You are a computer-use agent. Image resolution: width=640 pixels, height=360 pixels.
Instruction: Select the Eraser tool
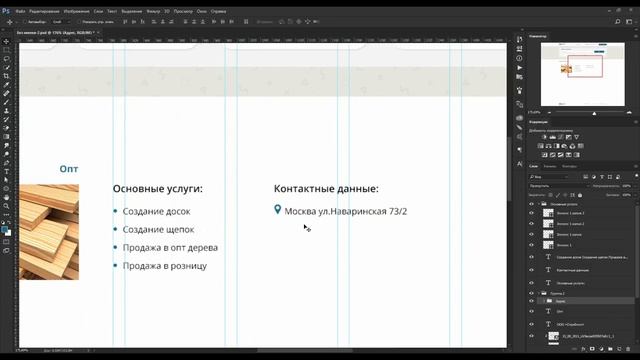click(6, 128)
